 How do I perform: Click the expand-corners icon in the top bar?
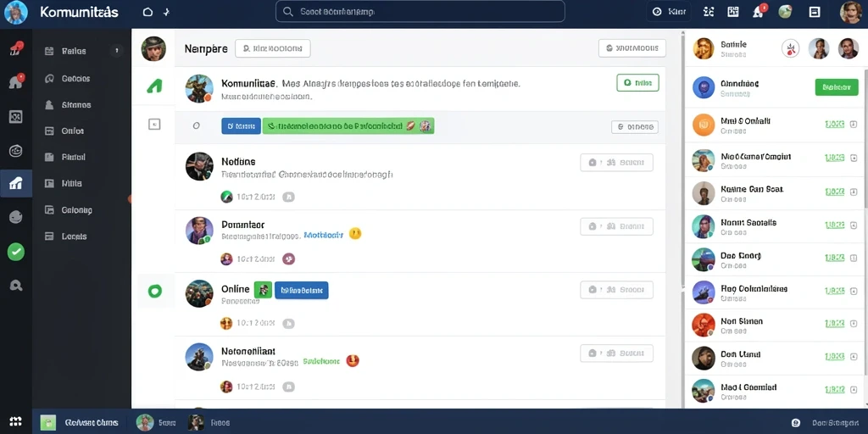pyautogui.click(x=708, y=12)
